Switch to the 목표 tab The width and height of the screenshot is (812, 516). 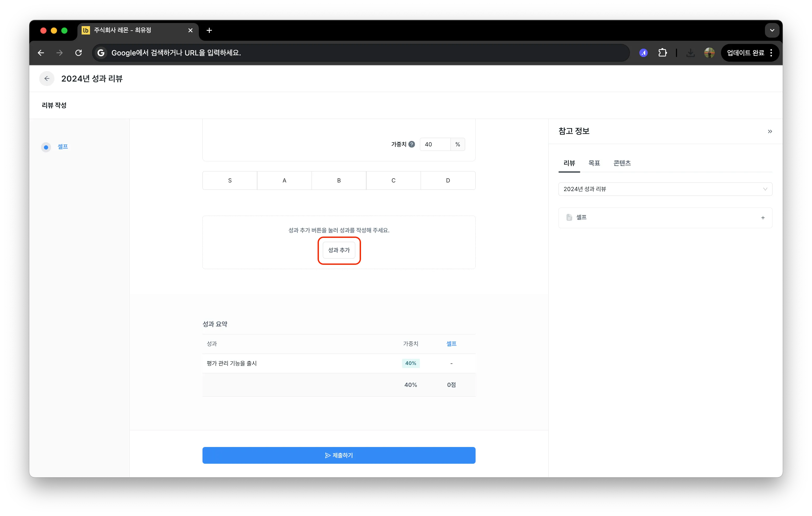click(x=594, y=163)
